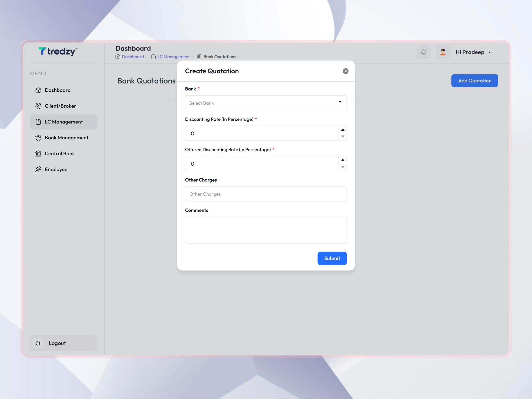Viewport: 532px width, 399px height.
Task: Click inside the Other Charges field
Action: coord(266,194)
